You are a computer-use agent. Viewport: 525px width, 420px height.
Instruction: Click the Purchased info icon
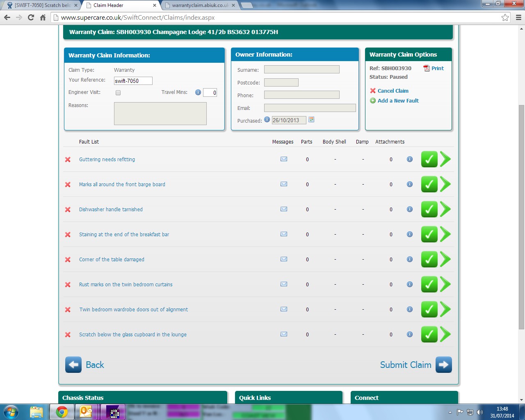[x=267, y=119]
